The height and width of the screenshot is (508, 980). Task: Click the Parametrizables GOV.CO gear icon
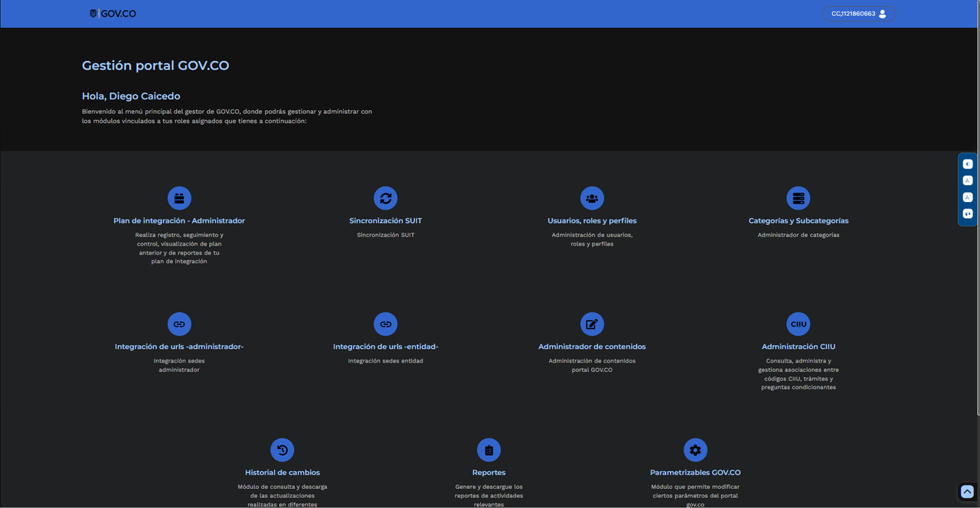(x=695, y=450)
